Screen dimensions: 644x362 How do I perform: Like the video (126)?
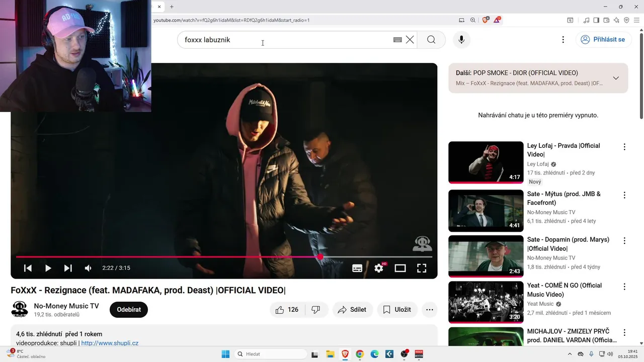click(x=287, y=310)
